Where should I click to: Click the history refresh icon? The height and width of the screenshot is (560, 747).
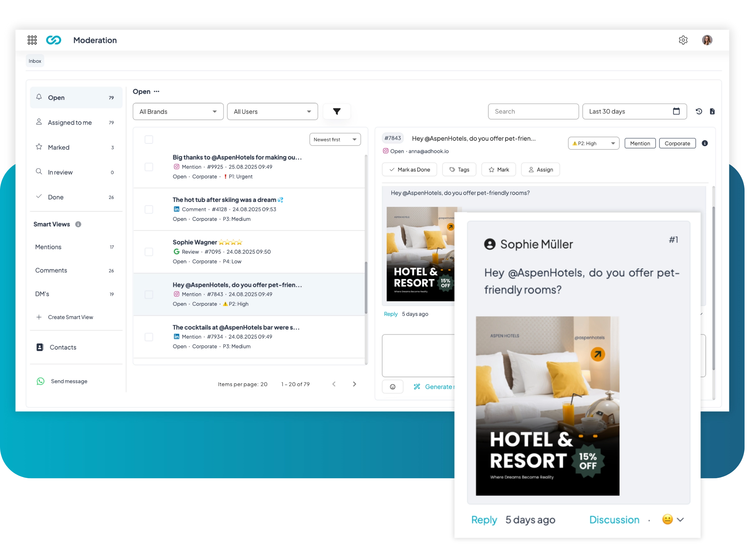point(699,111)
